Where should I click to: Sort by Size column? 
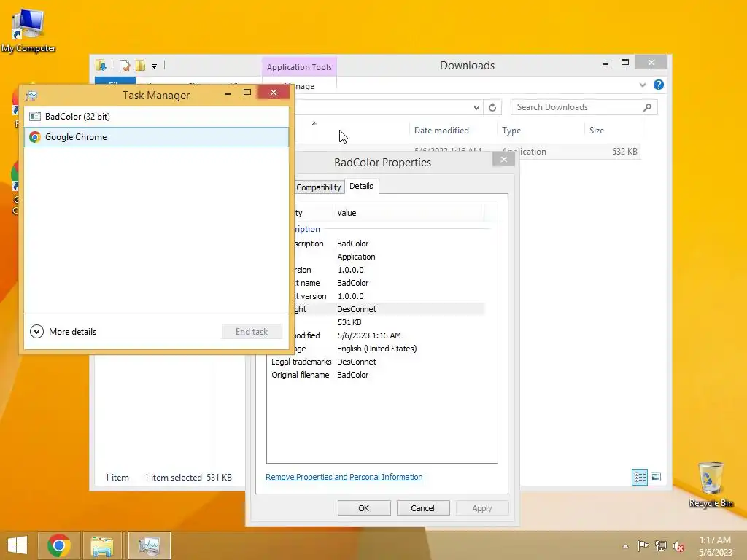click(613, 131)
